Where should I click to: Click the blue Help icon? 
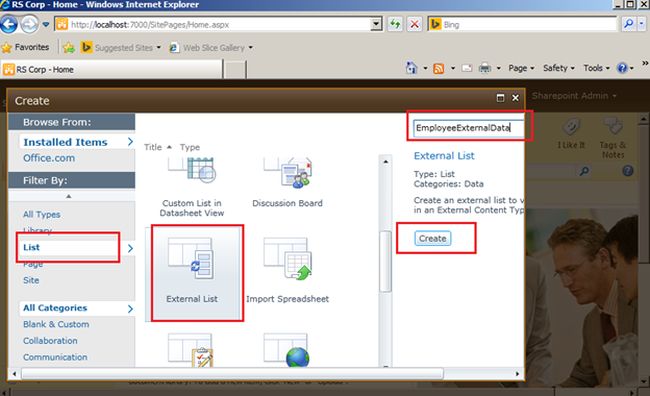(622, 68)
